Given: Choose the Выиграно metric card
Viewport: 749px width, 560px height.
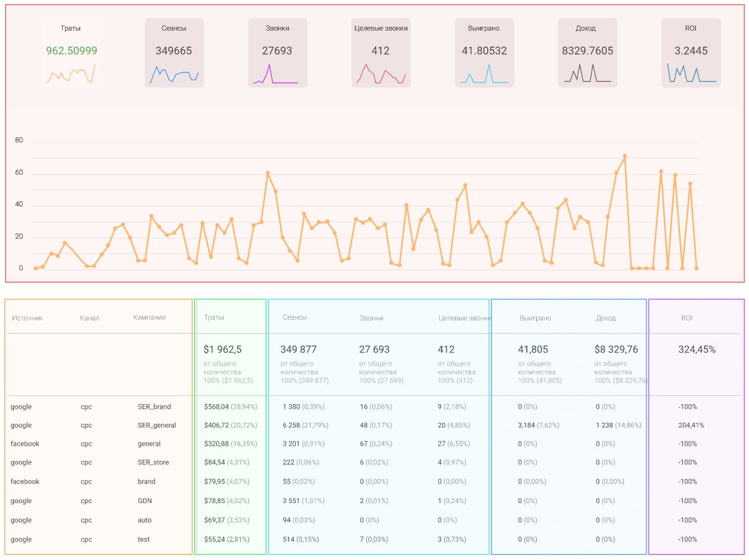Looking at the screenshot, I should [x=484, y=52].
